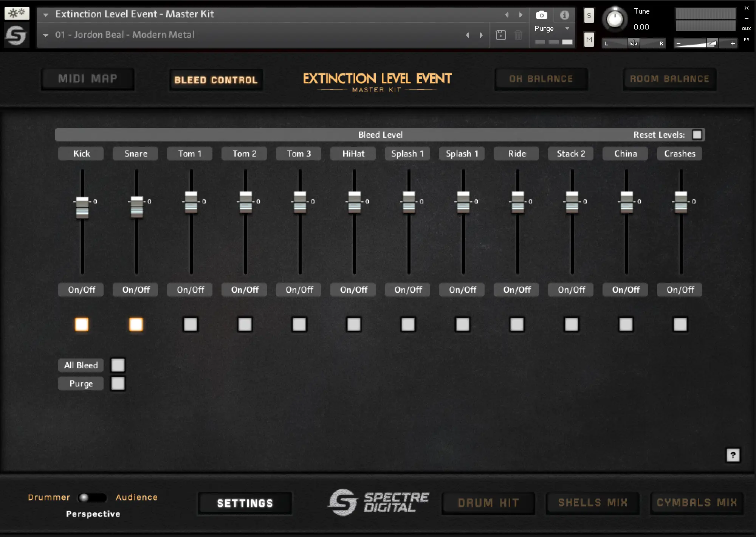
Task: Mute the instrument with M button
Action: point(589,40)
